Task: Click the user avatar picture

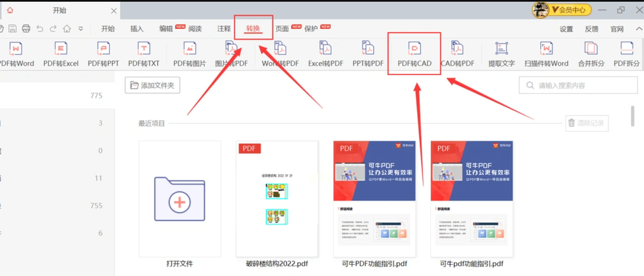Action: (x=540, y=10)
